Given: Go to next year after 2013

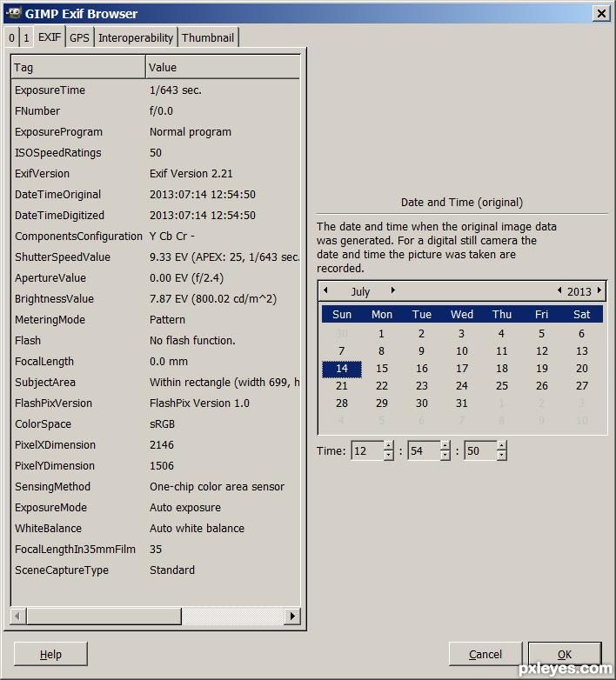Looking at the screenshot, I should click(599, 290).
